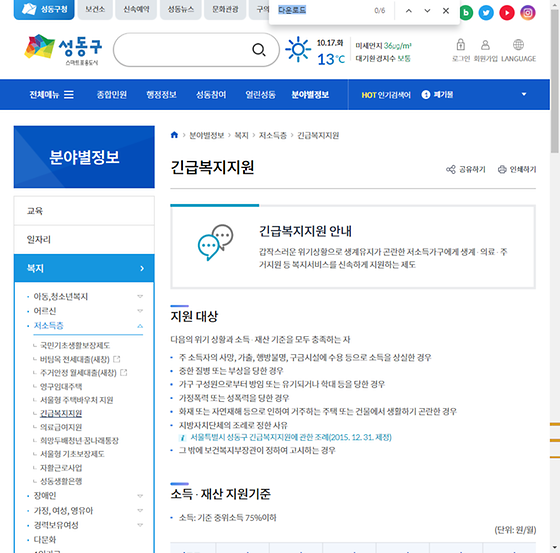Click the 페가몸 popular search term
The image size is (560, 553).
[443, 95]
